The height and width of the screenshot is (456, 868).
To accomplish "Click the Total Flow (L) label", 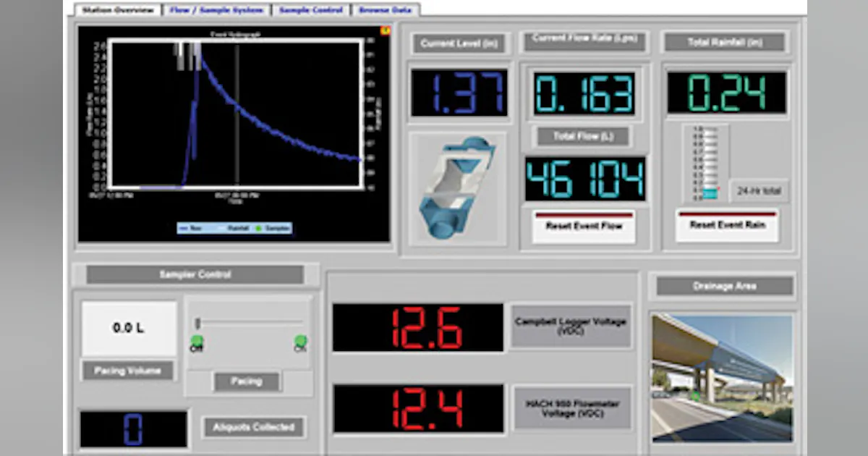I will (x=583, y=137).
